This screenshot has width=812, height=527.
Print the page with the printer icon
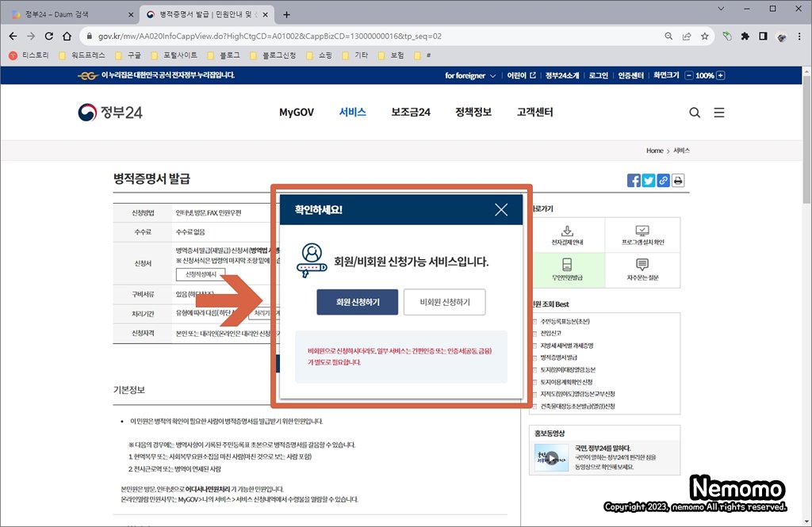point(678,180)
